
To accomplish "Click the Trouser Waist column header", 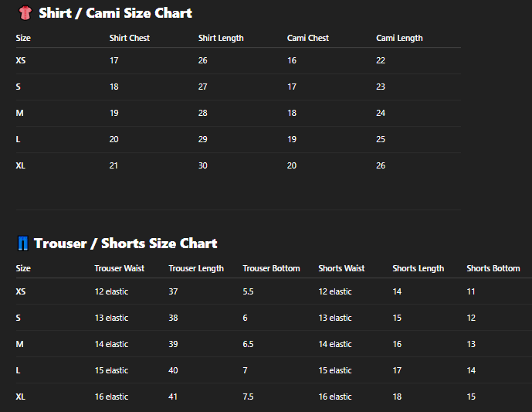I will point(120,268).
